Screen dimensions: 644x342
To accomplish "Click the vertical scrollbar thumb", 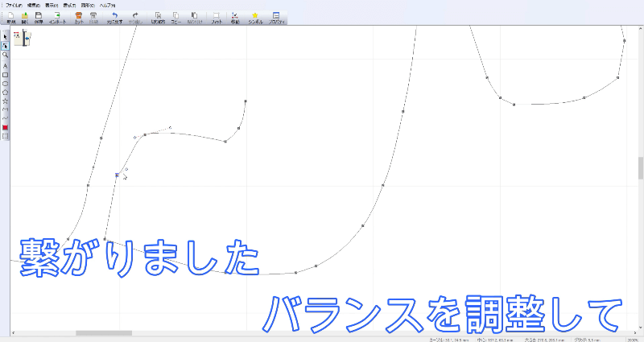I will (641, 168).
